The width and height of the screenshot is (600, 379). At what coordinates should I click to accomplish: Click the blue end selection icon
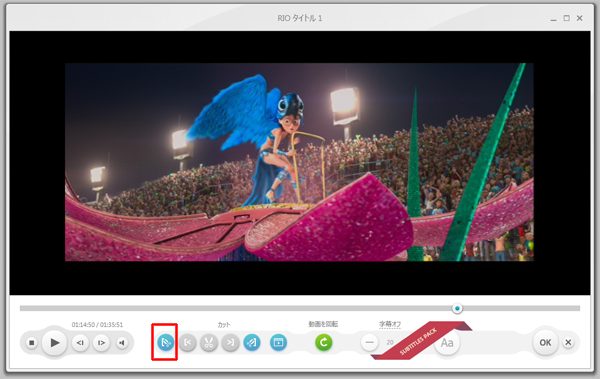point(252,342)
